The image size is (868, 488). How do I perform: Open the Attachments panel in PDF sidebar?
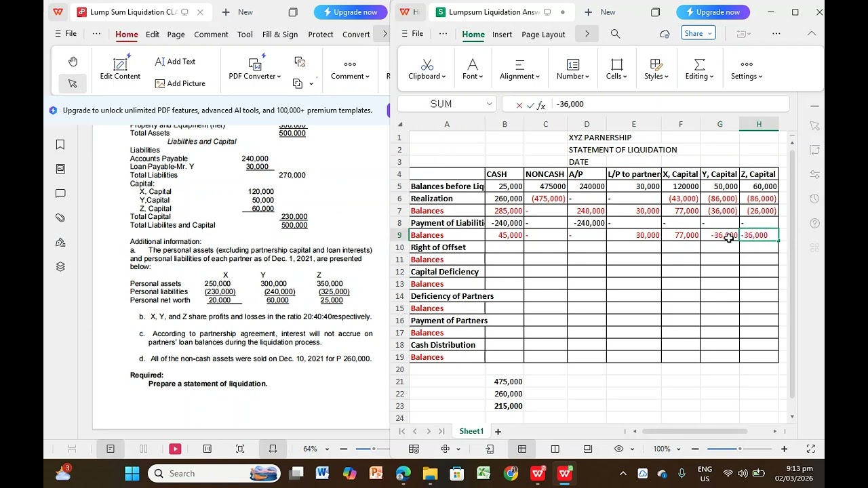[x=60, y=218]
